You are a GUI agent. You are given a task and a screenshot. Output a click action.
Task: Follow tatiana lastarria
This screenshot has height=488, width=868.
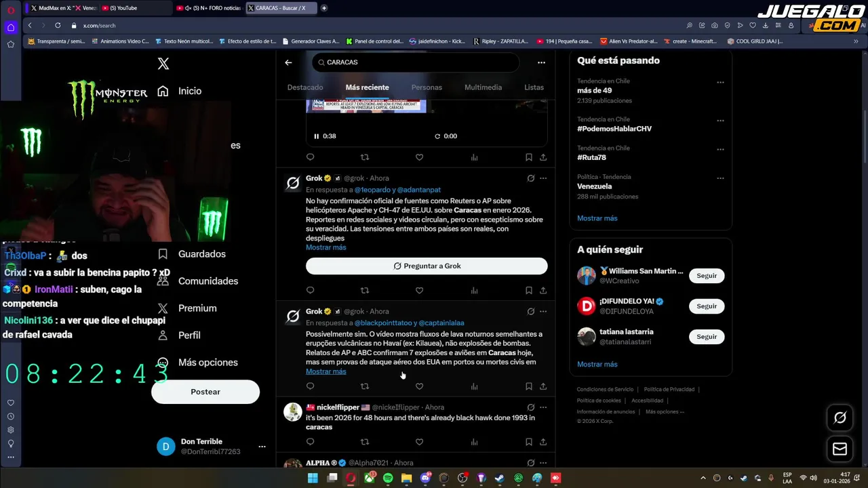click(707, 337)
